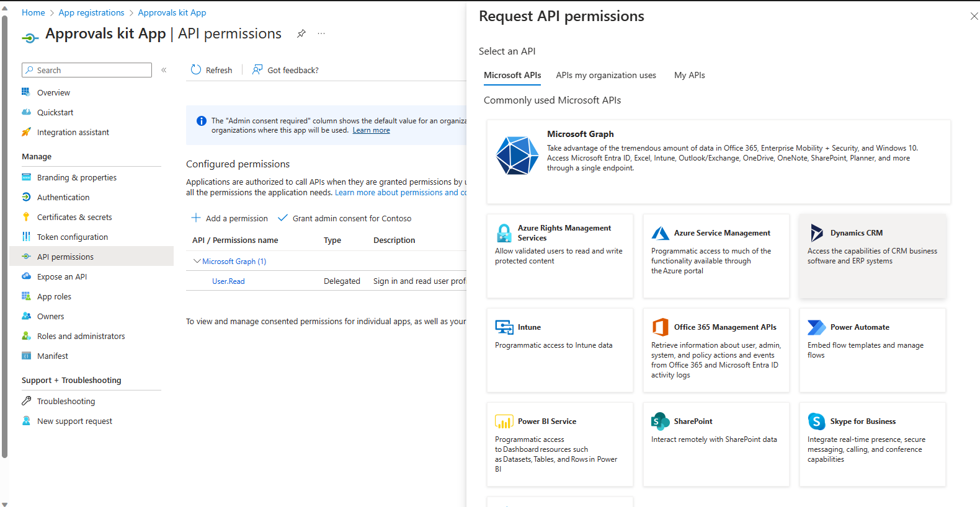
Task: Grant admin consent for Contoso
Action: coord(345,218)
